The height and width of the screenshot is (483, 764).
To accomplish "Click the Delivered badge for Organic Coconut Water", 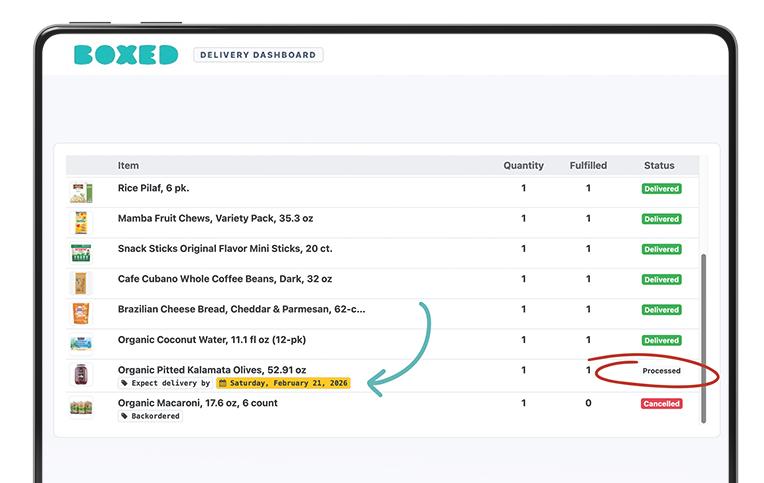I will (661, 340).
